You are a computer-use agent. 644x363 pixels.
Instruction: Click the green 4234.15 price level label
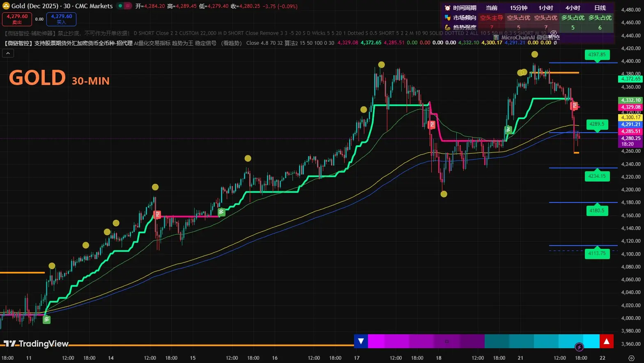597,176
